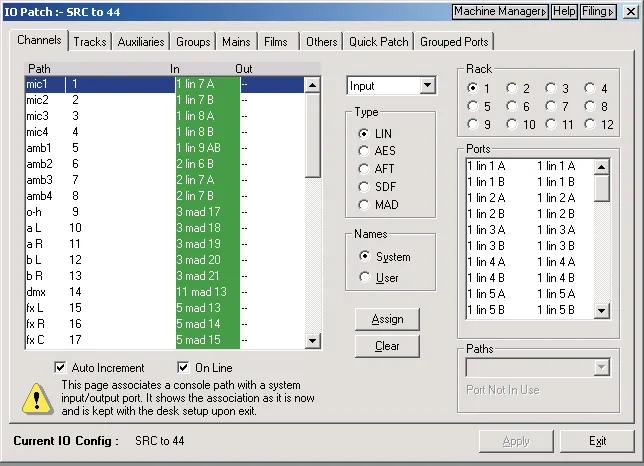Click the Ports list scroll down arrow
Viewport: 644px width, 466px height.
point(601,310)
